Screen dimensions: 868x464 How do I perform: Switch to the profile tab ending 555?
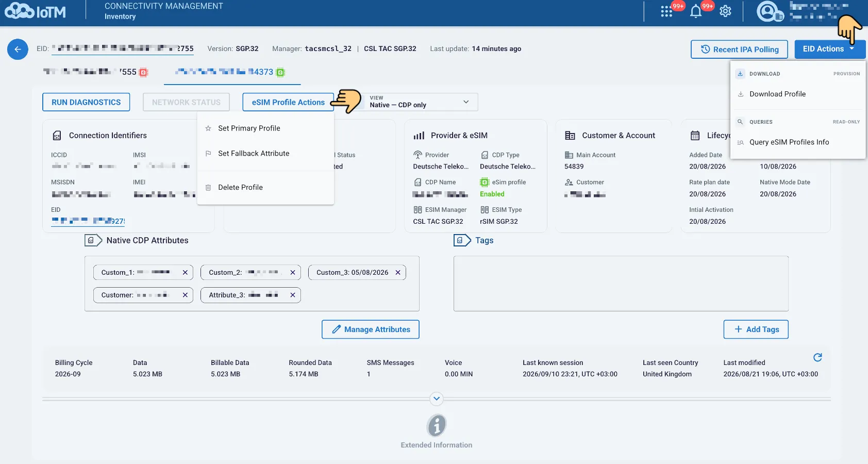[x=96, y=72]
